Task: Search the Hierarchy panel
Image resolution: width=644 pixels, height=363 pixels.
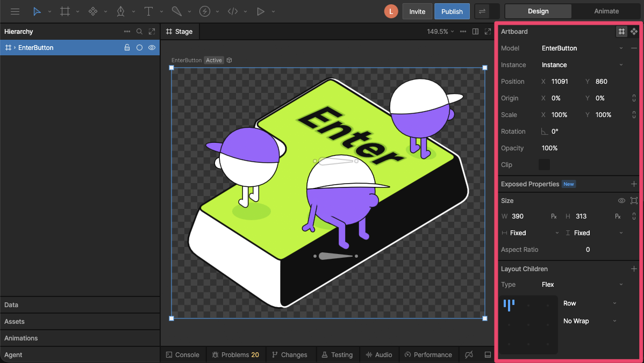Action: 139,32
